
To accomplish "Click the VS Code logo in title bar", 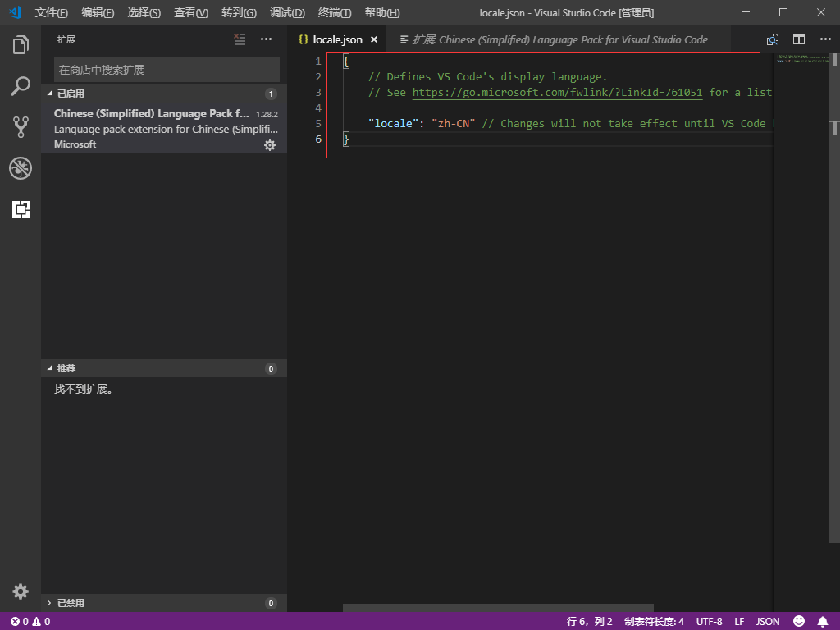I will click(x=16, y=12).
